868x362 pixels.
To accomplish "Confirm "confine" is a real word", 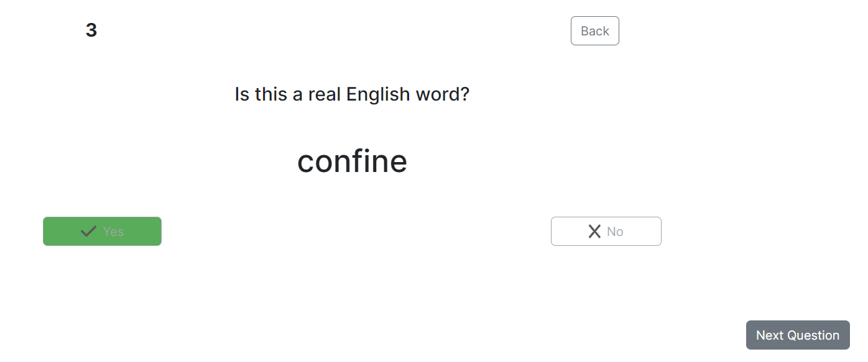I will [102, 232].
